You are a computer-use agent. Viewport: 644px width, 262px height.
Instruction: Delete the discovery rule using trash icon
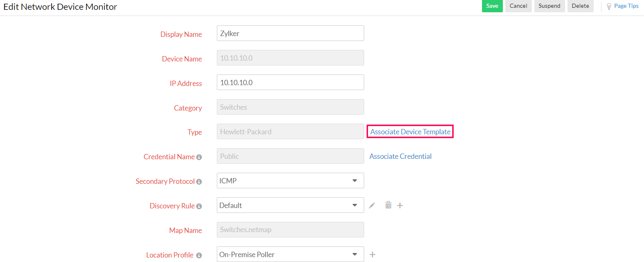(388, 205)
